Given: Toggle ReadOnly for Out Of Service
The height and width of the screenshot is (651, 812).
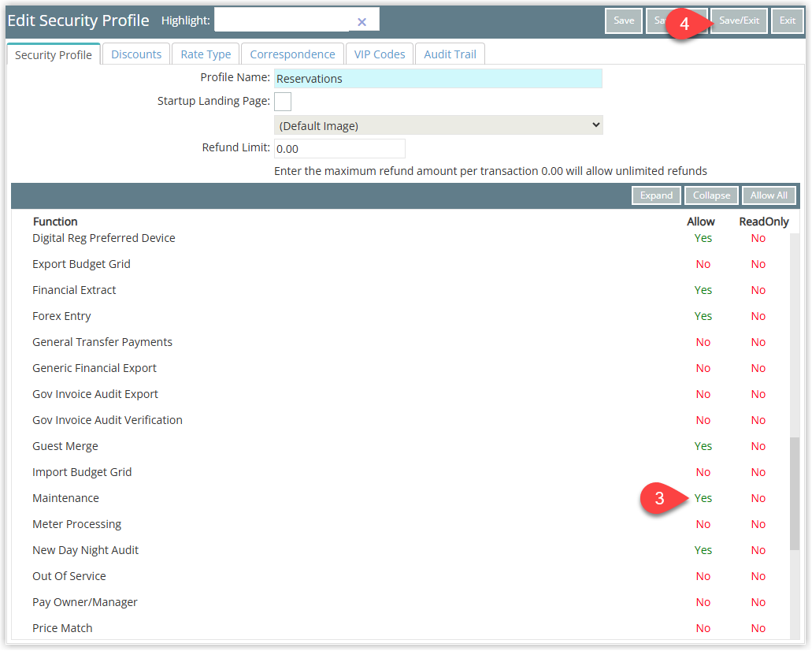Looking at the screenshot, I should click(758, 576).
